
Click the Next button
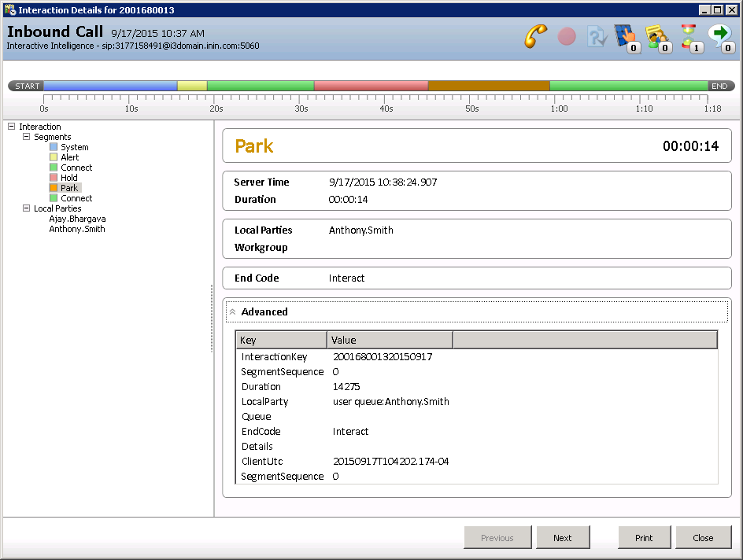[x=562, y=538]
